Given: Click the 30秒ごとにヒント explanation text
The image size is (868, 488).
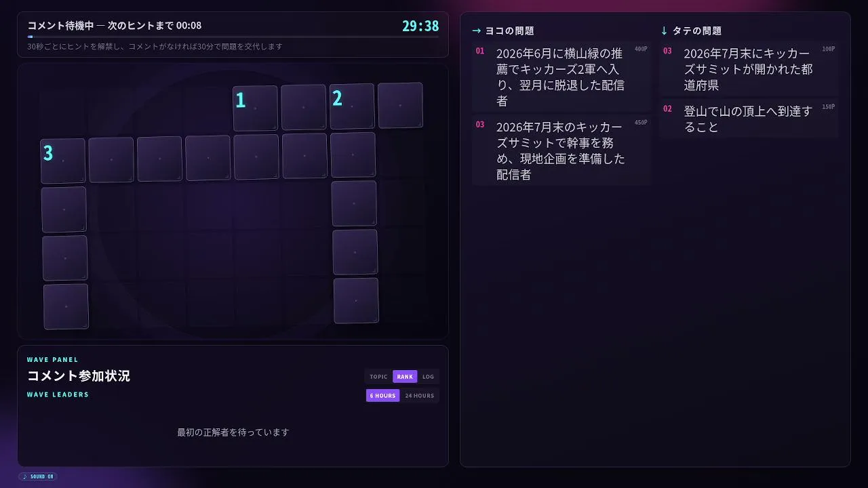Looking at the screenshot, I should click(155, 47).
